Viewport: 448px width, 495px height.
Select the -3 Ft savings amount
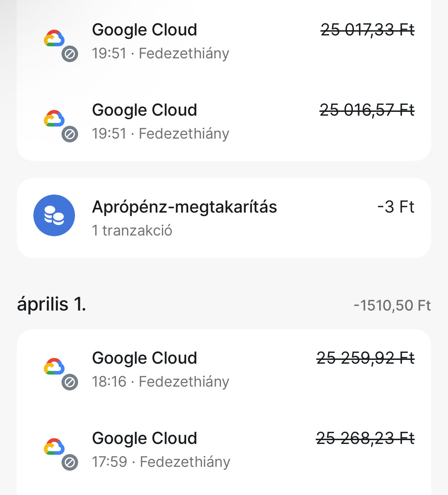396,207
